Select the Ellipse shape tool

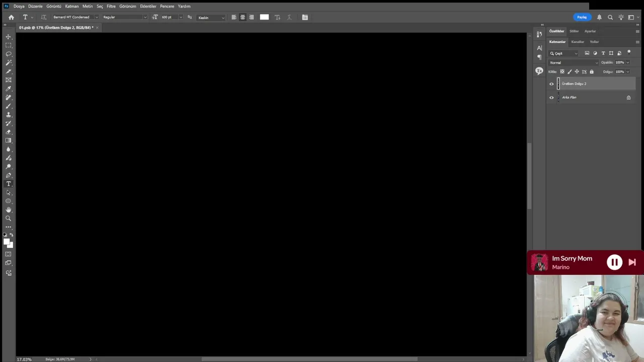9,201
